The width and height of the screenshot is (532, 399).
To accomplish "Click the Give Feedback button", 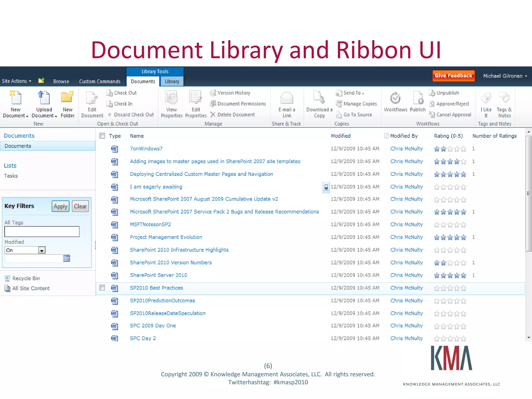I will click(453, 76).
